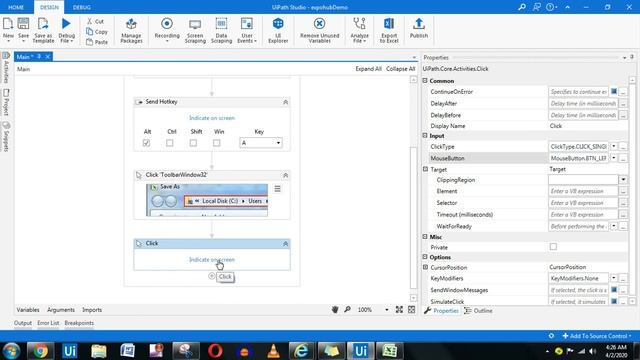
Task: Open ClickType dropdown arrow
Action: (x=614, y=146)
